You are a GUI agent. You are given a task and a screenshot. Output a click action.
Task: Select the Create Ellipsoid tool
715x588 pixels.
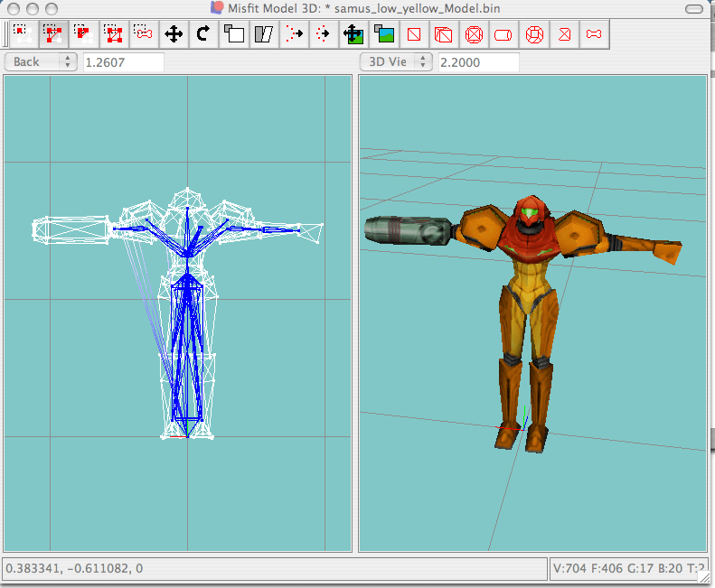click(474, 33)
